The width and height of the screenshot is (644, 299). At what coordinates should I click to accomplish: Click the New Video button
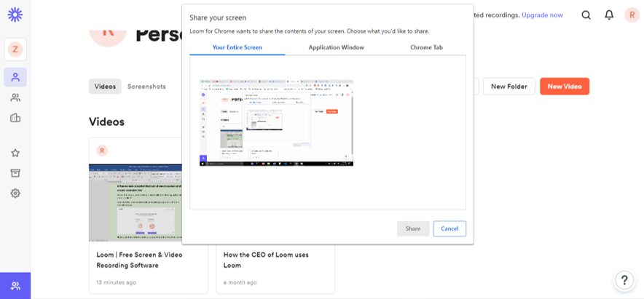click(565, 87)
